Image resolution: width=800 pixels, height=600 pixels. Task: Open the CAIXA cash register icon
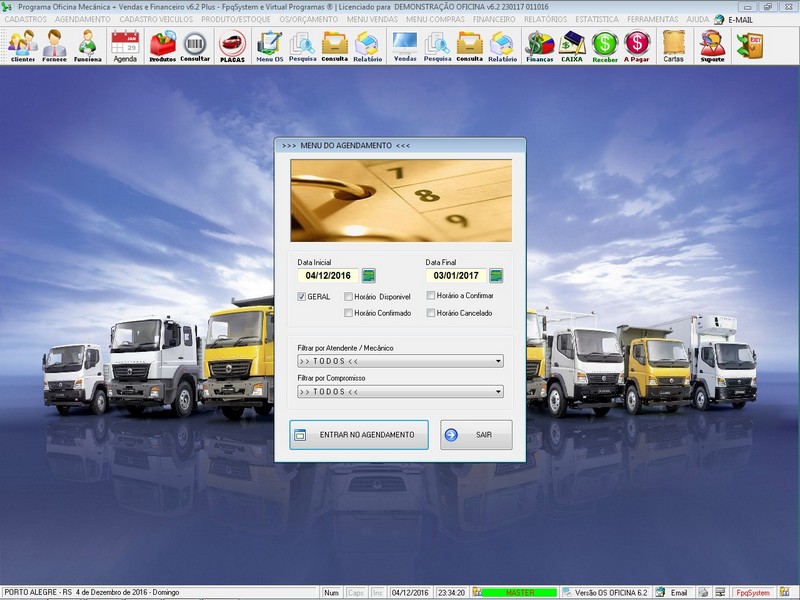click(x=572, y=45)
